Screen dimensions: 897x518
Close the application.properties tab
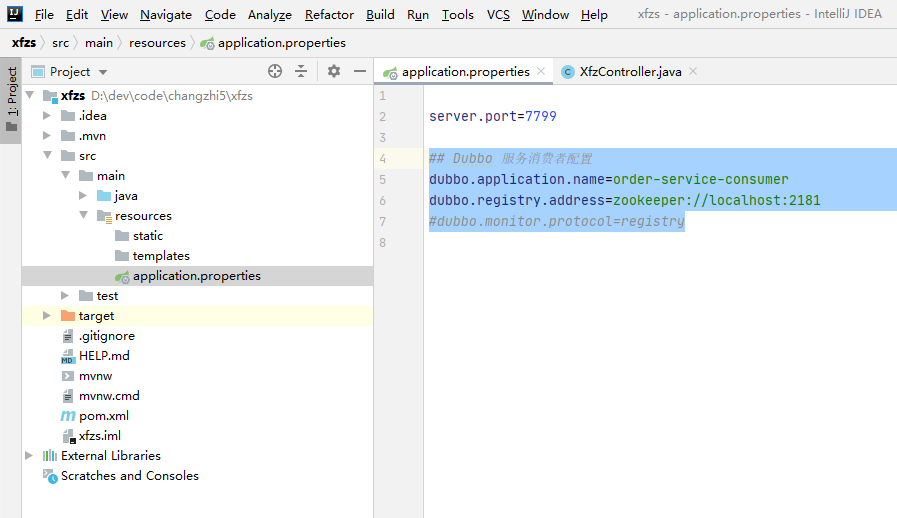541,71
